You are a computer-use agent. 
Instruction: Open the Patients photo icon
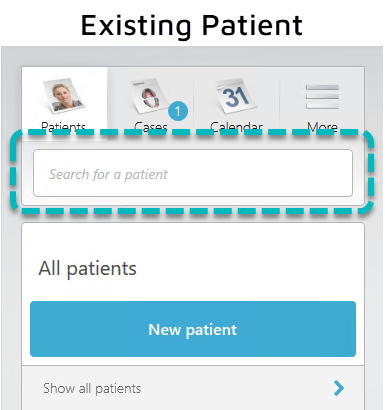[x=64, y=95]
